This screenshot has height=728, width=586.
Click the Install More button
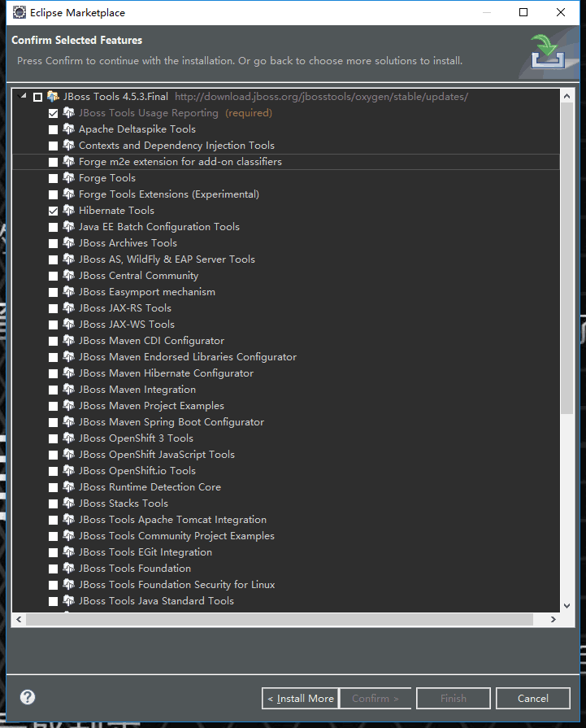pos(299,698)
